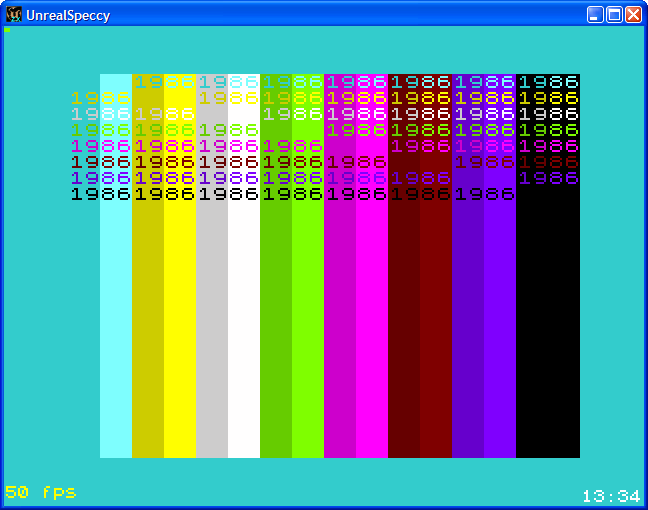The image size is (648, 510).
Task: Close the UnrealSpeccy emulator window
Action: point(633,14)
